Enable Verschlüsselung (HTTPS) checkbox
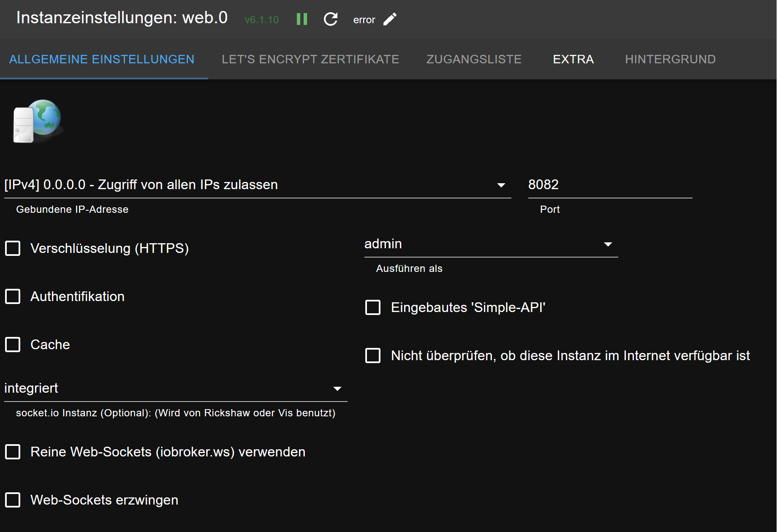Screen dimensions: 777x532 (x=13, y=248)
